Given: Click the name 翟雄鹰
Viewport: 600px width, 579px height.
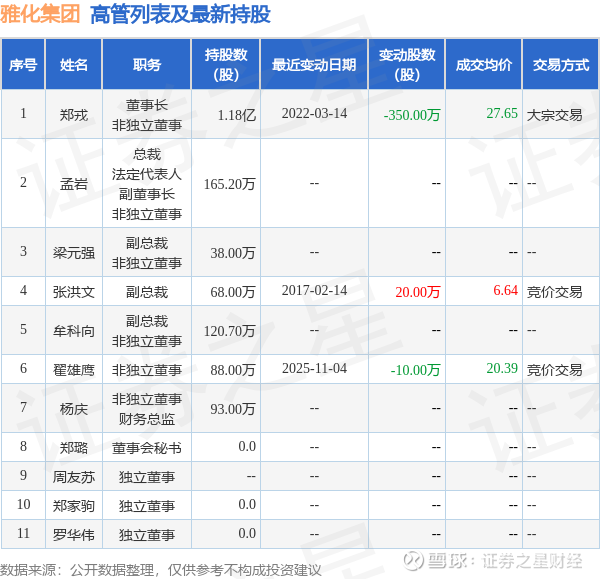Looking at the screenshot, I should 73,370.
